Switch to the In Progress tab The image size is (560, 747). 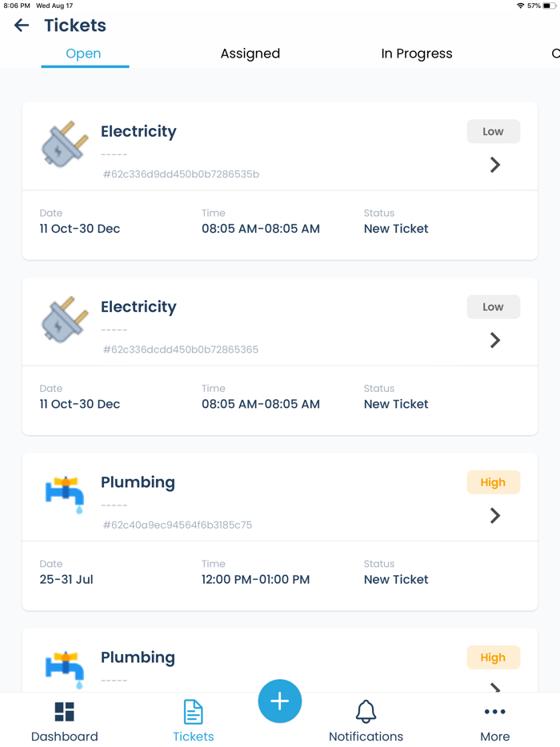[x=417, y=54]
